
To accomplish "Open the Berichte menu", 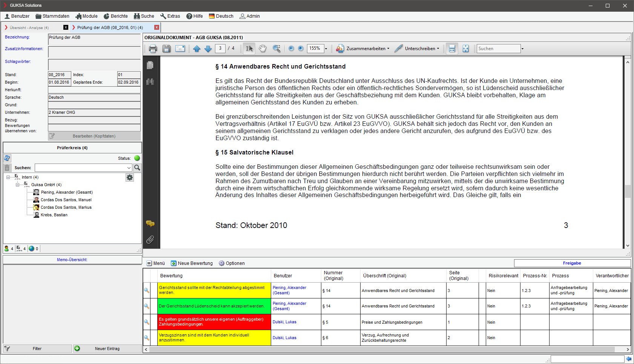I will pos(116,16).
